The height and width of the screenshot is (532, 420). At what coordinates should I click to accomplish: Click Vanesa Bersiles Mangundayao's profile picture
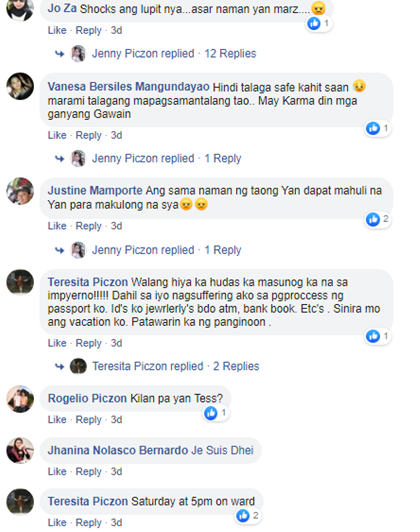[20, 86]
